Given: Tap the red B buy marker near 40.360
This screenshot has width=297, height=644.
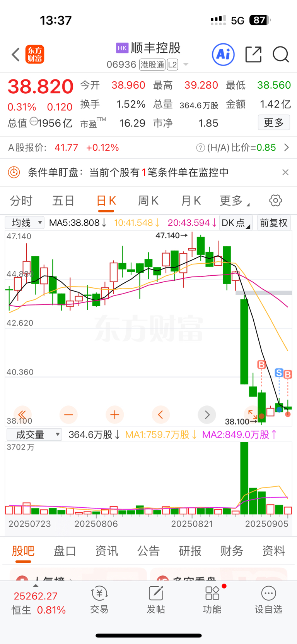Looking at the screenshot, I should pos(262,364).
